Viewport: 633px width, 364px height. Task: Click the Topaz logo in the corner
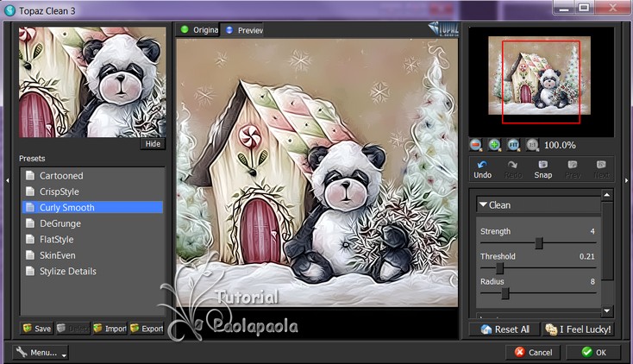pos(443,28)
